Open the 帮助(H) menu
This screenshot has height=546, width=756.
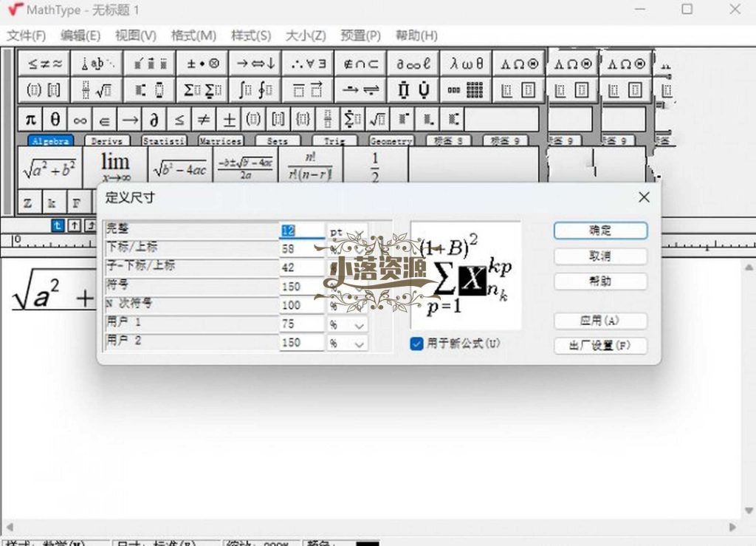[x=416, y=35]
